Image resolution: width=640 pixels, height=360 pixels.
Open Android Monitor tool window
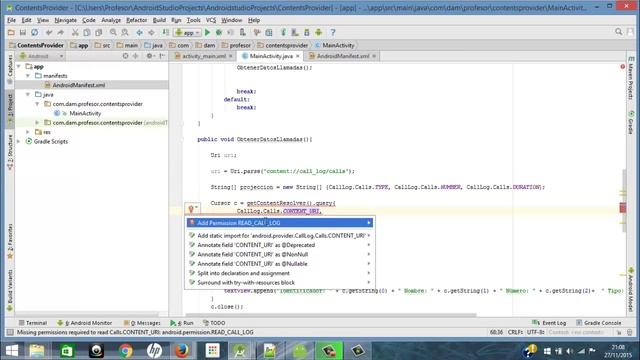tap(84, 323)
